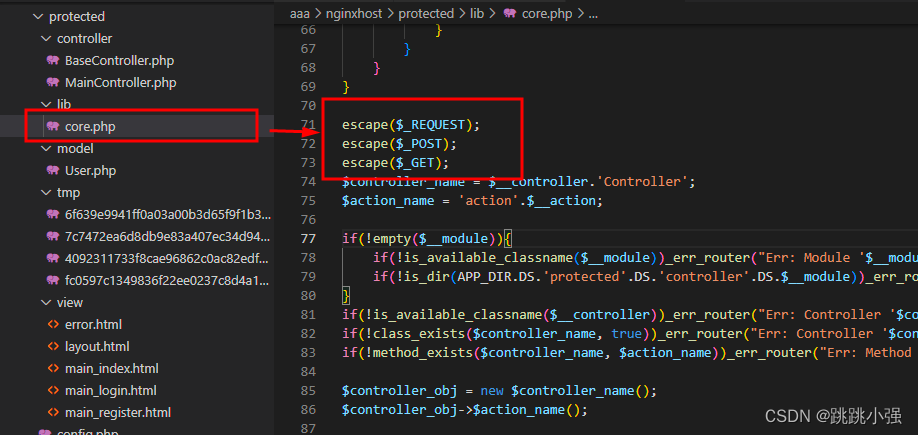918x435 pixels.
Task: Open User.php under model
Action: click(90, 170)
